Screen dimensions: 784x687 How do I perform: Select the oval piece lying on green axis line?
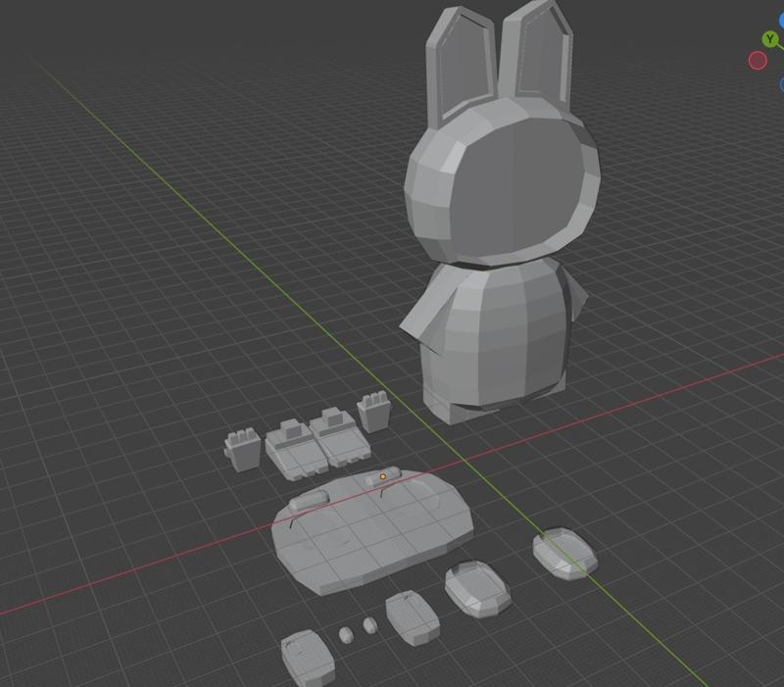click(565, 554)
